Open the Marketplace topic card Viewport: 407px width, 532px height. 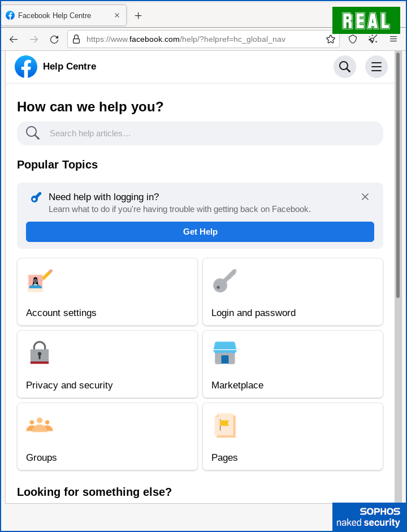click(x=293, y=364)
